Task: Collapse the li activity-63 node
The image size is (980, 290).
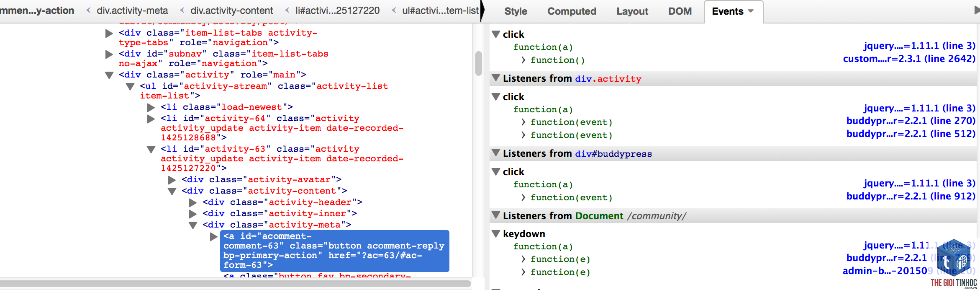Action: coord(151,149)
